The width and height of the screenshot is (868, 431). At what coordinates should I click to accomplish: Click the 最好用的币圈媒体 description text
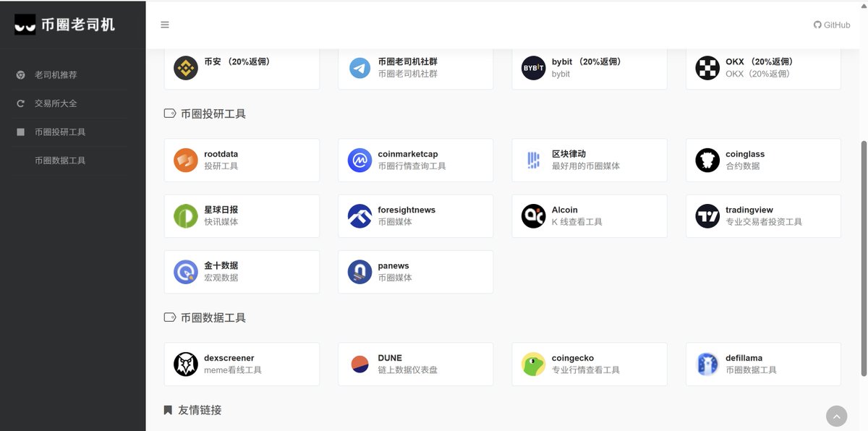[x=586, y=166]
